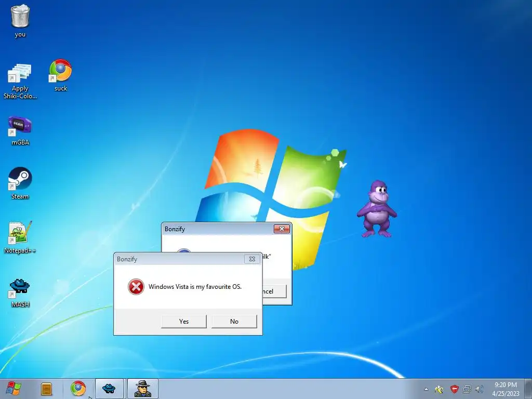This screenshot has height=399, width=532.
Task: Open the network tray icon
Action: (x=467, y=389)
